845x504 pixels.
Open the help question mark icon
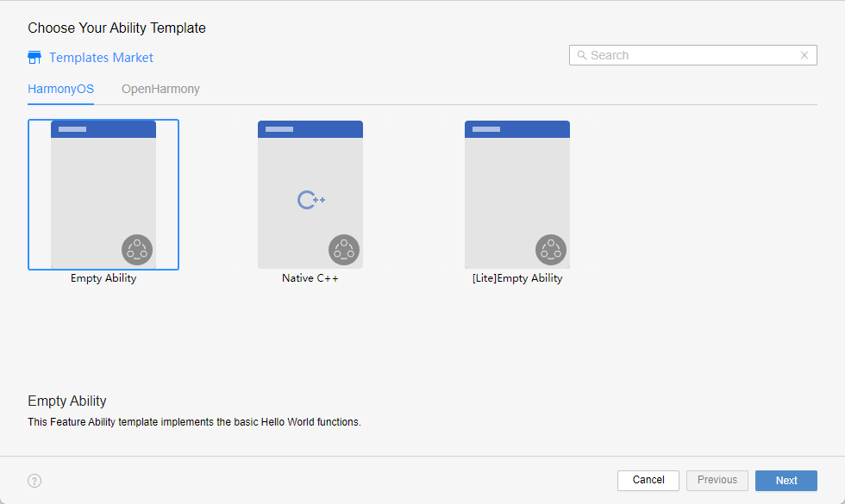[34, 481]
